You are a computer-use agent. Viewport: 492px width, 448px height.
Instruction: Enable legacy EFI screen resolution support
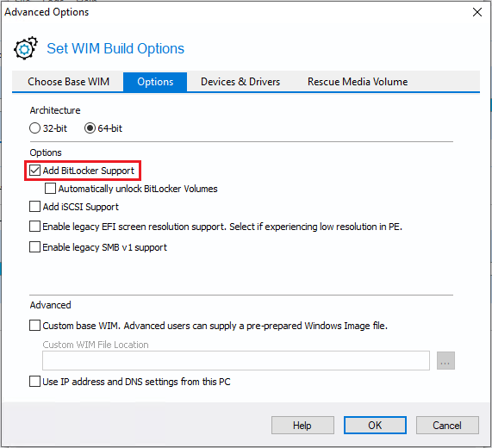[34, 227]
